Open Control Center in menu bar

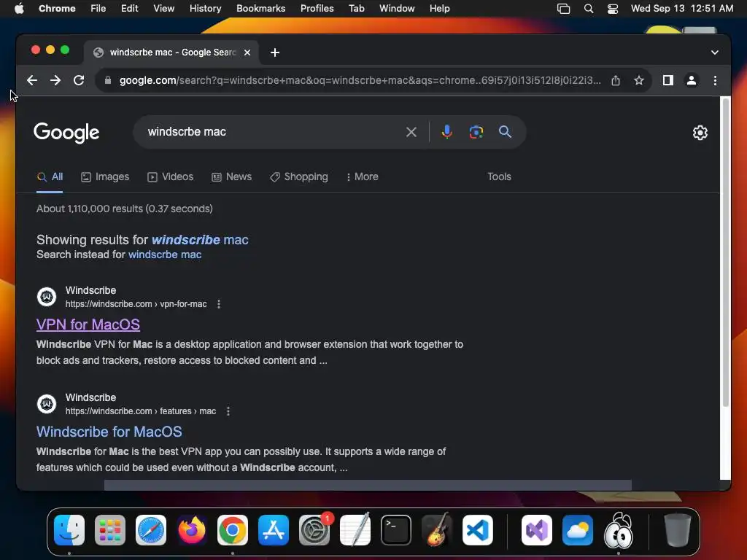click(x=613, y=9)
